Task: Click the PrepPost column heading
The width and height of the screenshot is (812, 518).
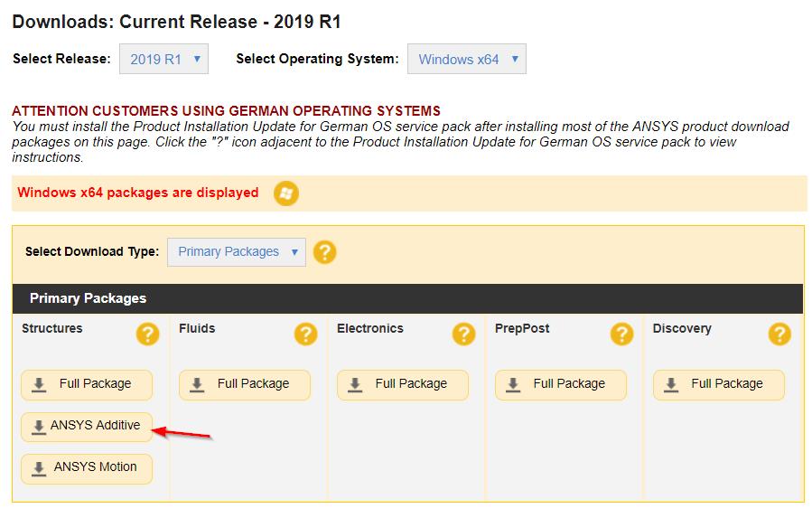Action: pos(522,328)
